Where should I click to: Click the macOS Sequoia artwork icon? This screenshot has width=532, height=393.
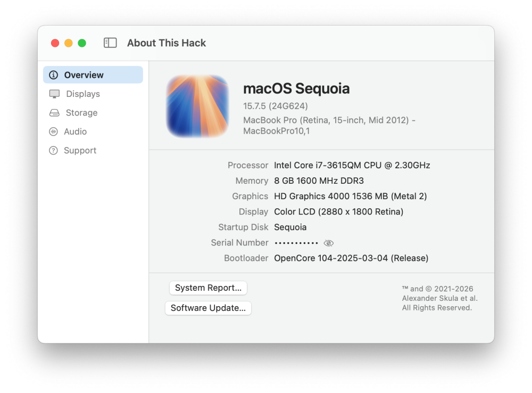pos(197,107)
